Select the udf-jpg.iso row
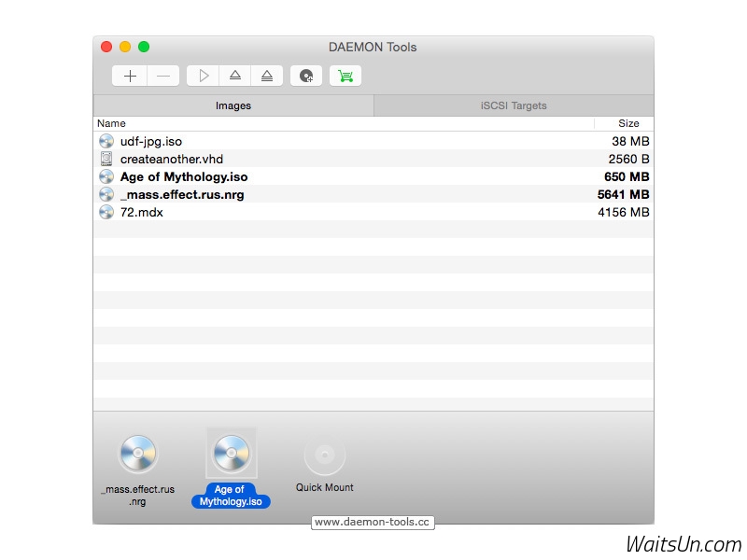Screen dimensions: 747x560 [373, 141]
